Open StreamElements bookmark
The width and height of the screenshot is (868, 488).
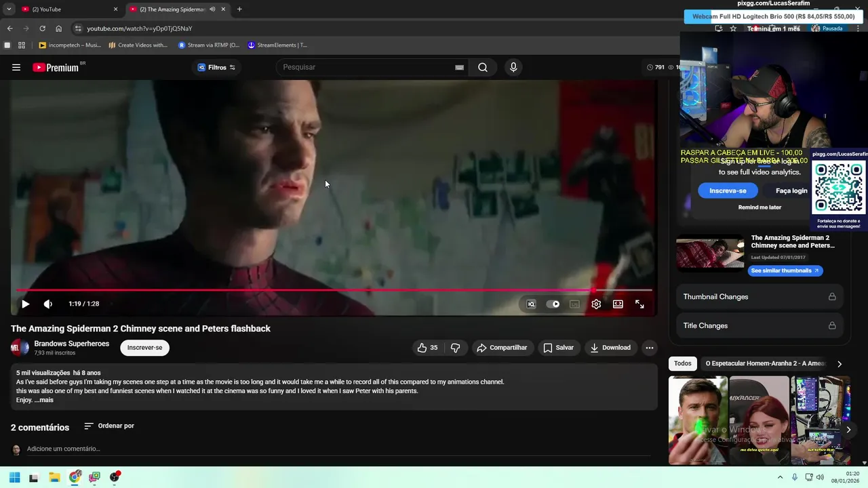tap(277, 45)
